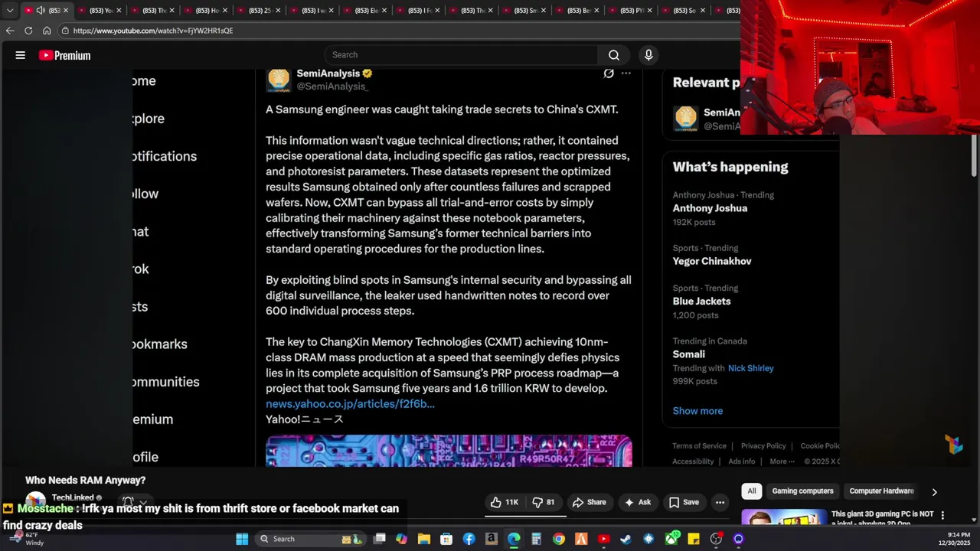The image size is (980, 551).
Task: Reload the page with the refresh icon
Action: pos(28,31)
